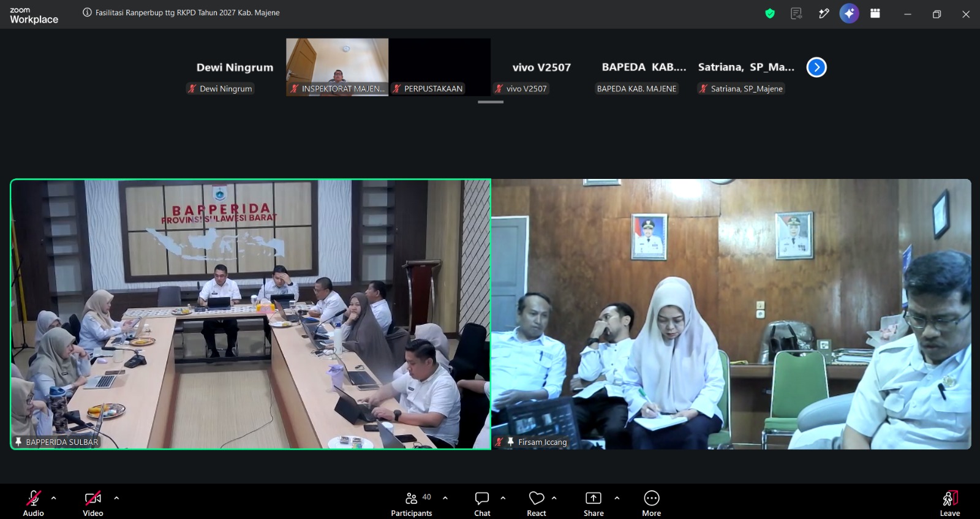
Task: Expand audio options caret
Action: 54,498
